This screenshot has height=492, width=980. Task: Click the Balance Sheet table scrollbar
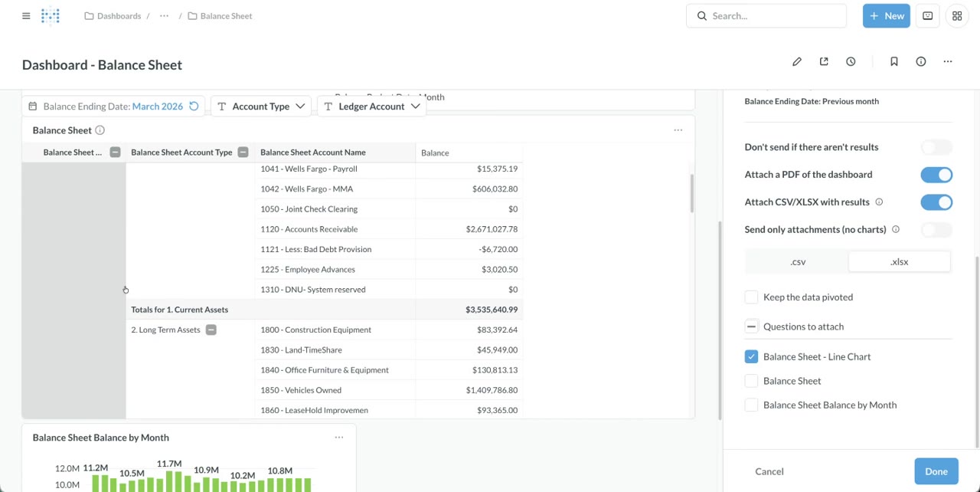pos(691,193)
